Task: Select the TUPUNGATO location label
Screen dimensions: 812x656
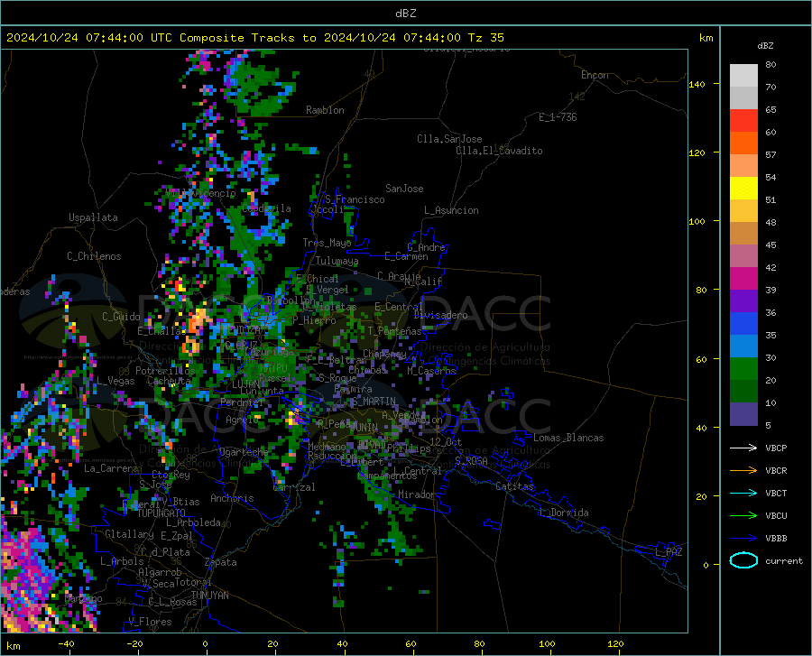Action: click(x=161, y=513)
